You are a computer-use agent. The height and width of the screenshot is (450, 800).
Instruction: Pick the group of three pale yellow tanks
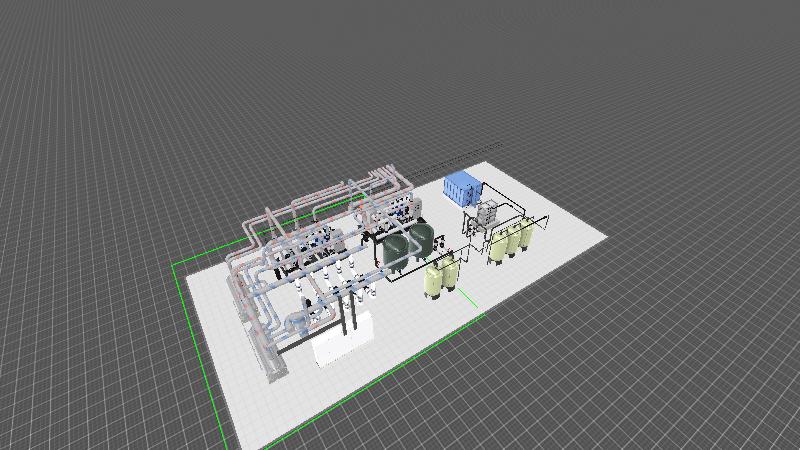point(510,242)
